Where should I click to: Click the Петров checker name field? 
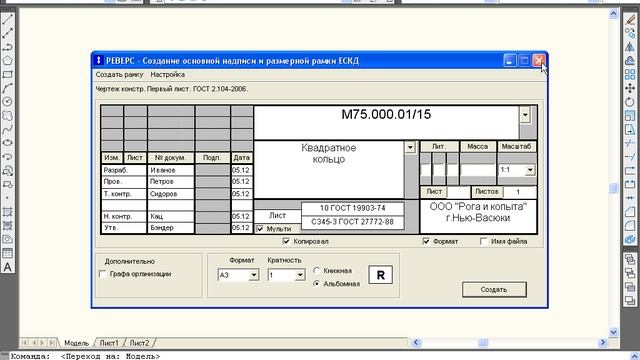pos(171,181)
